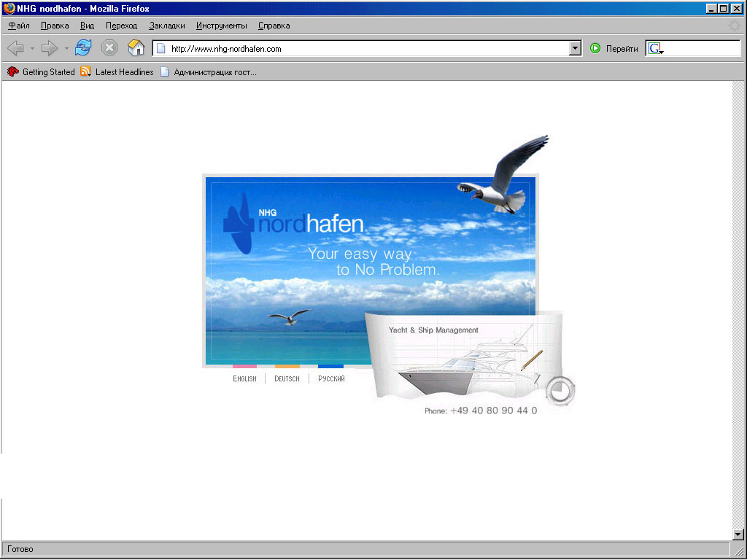The image size is (747, 560).
Task: Open the address bar URL history dropdown
Action: pos(576,48)
